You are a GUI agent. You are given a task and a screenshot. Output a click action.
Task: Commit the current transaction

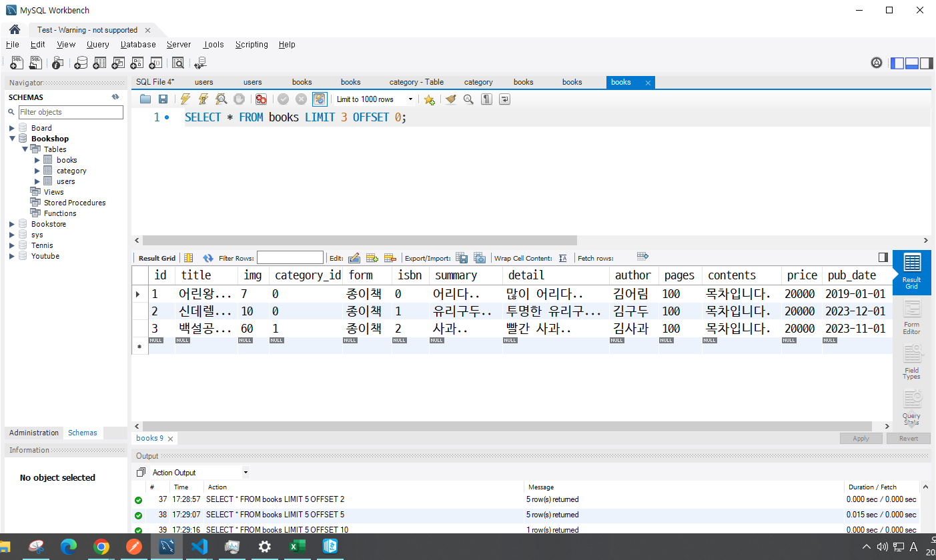point(283,99)
